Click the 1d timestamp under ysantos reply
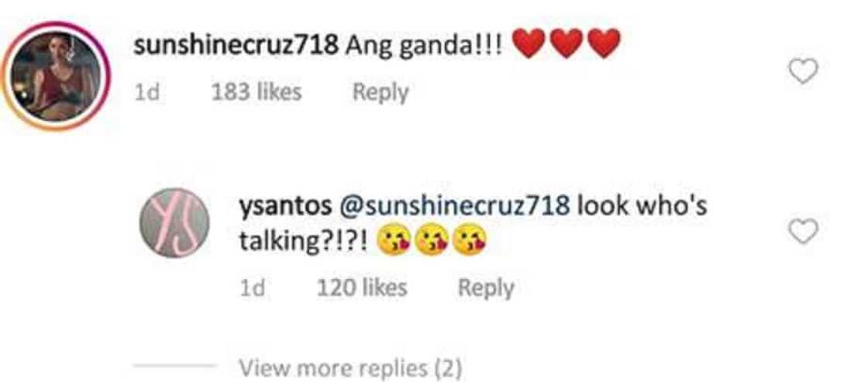The height and width of the screenshot is (382, 868). (253, 288)
